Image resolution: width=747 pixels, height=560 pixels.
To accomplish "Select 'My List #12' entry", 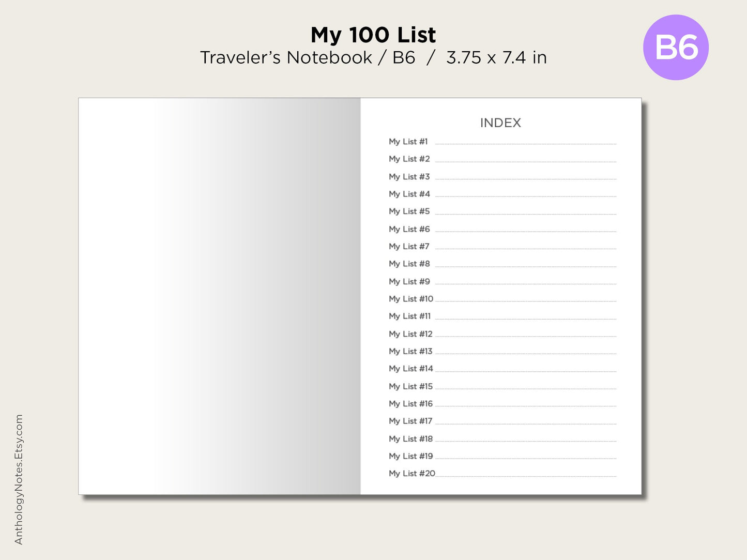I will click(410, 334).
